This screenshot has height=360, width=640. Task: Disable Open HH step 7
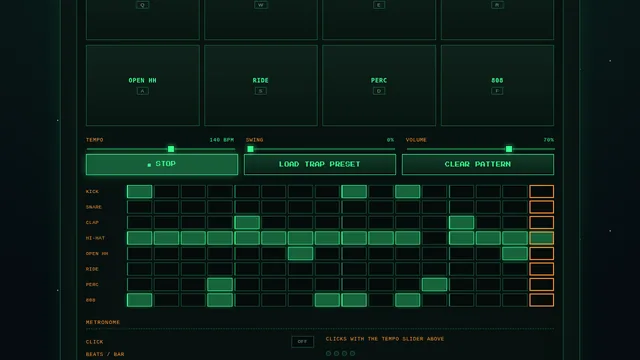click(x=300, y=253)
